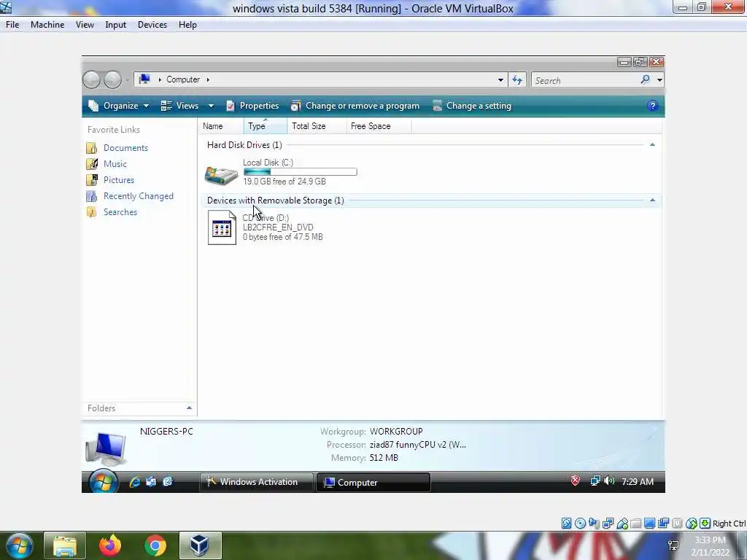
Task: Open Music favorite link
Action: point(115,164)
